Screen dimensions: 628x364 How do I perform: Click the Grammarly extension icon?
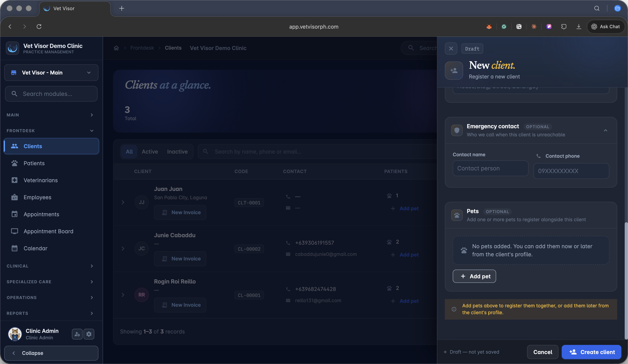point(504,26)
